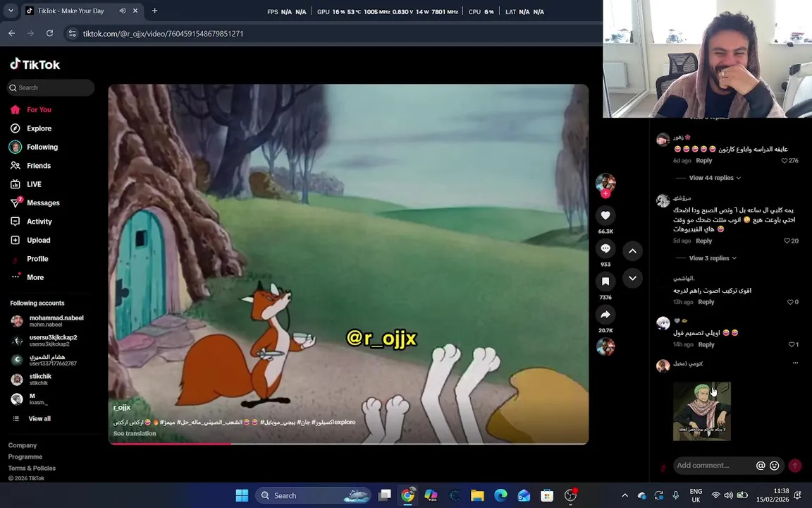The width and height of the screenshot is (812, 508).
Task: Go to previous video with up arrow
Action: point(632,251)
